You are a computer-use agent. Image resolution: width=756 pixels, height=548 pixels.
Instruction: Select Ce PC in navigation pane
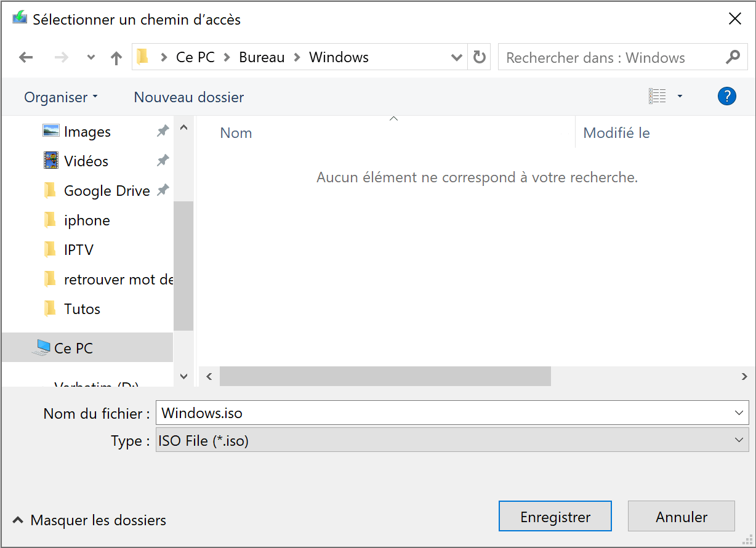[73, 348]
